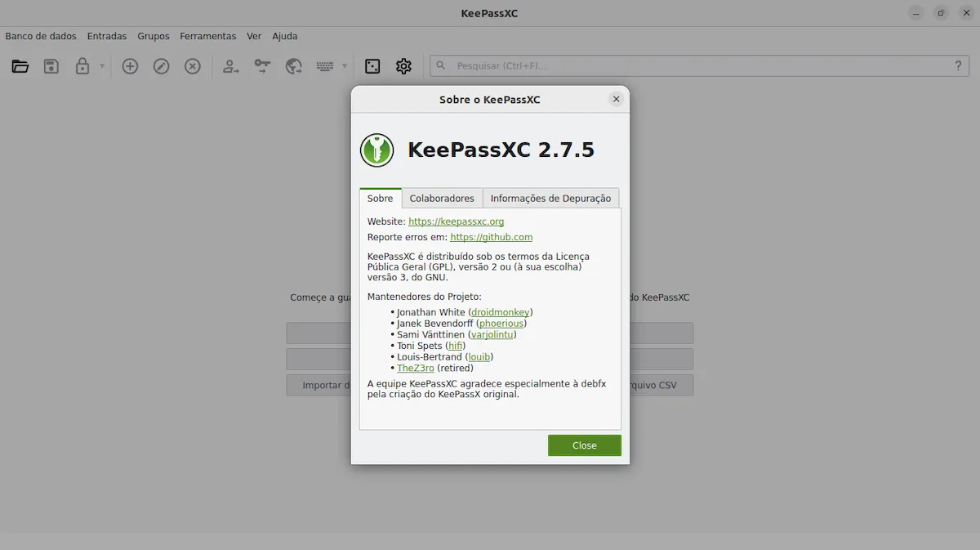Open database via folder toolbar icon

tap(20, 66)
